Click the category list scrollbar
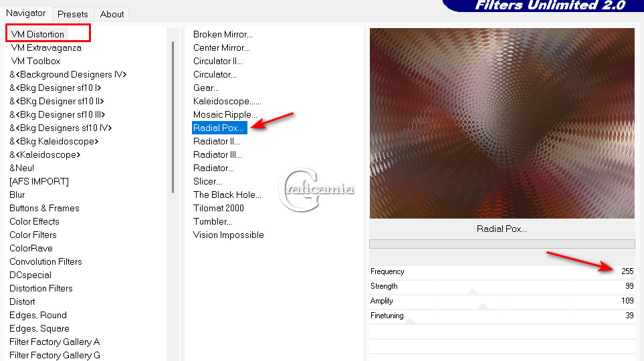Image resolution: width=644 pixels, height=361 pixels. (x=173, y=117)
